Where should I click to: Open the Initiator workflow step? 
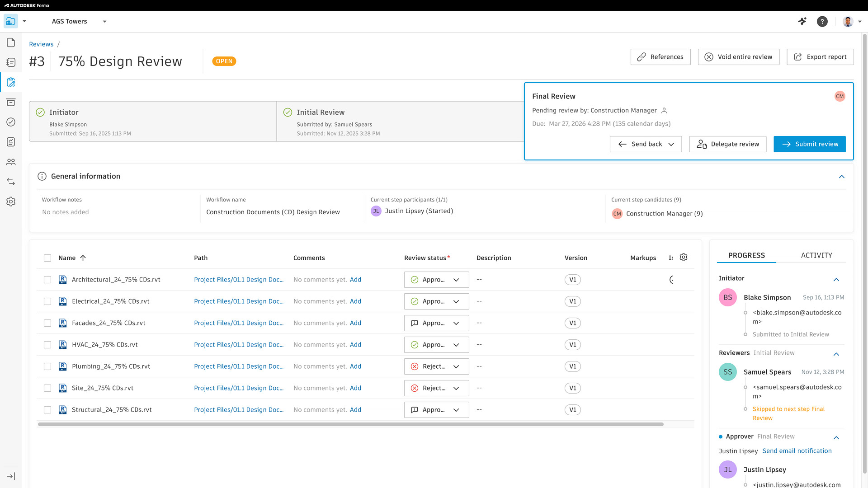click(x=153, y=122)
